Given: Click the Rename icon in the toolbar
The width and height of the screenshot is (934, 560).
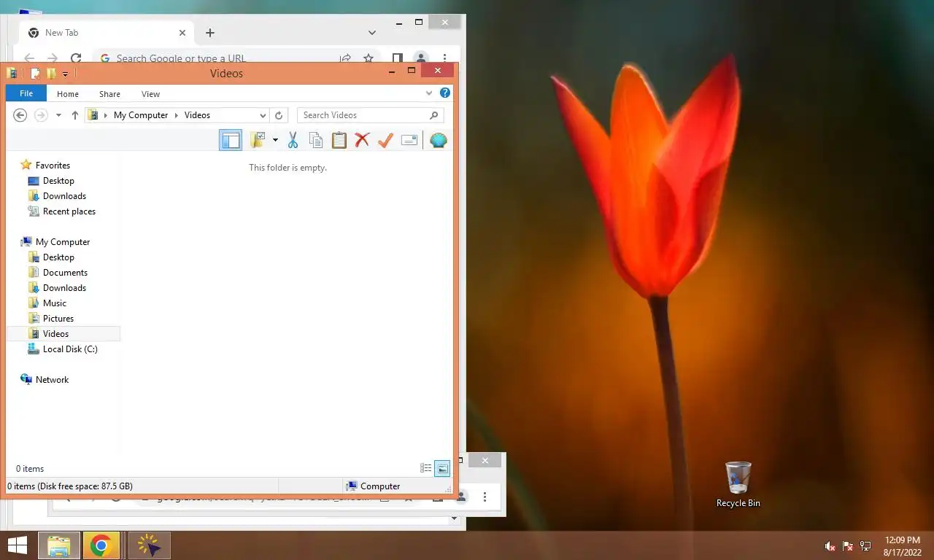Looking at the screenshot, I should coord(409,140).
